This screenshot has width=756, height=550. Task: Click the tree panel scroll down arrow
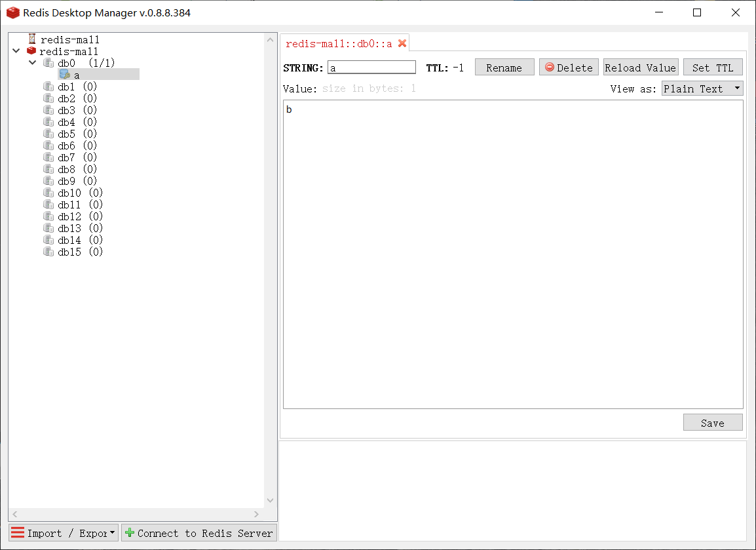270,500
